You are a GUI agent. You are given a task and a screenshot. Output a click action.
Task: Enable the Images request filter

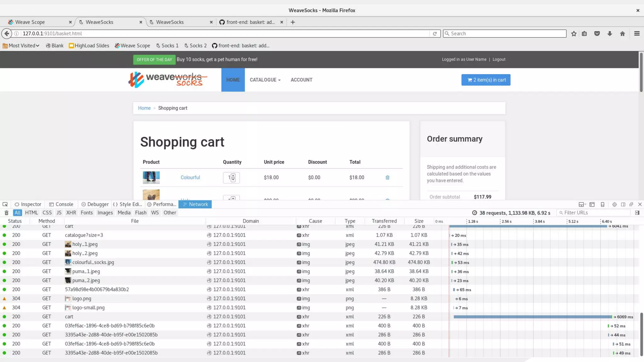[x=105, y=213]
